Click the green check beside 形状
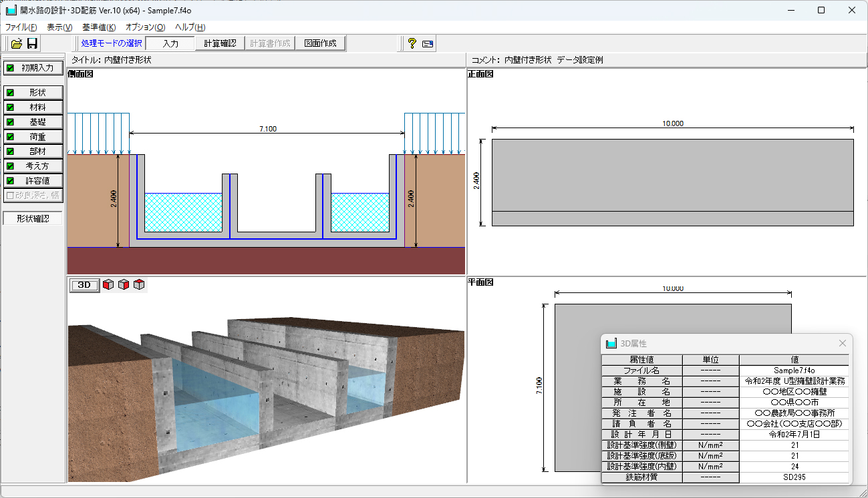 point(10,93)
